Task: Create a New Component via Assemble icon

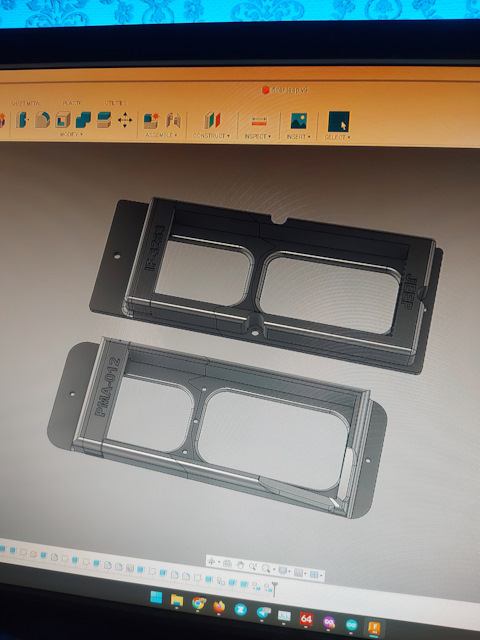Action: (x=151, y=121)
